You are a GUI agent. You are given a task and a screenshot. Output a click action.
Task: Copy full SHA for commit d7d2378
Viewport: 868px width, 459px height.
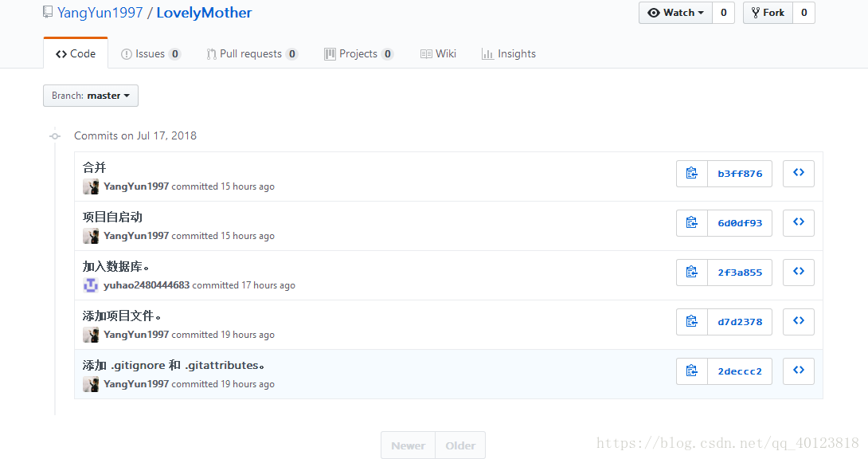click(x=692, y=321)
